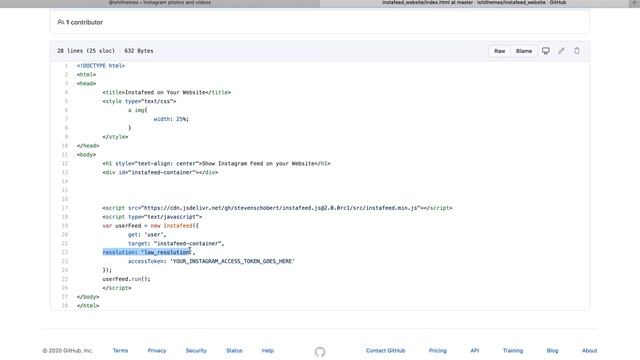Open the Training footer link
640x360 pixels.
point(513,351)
